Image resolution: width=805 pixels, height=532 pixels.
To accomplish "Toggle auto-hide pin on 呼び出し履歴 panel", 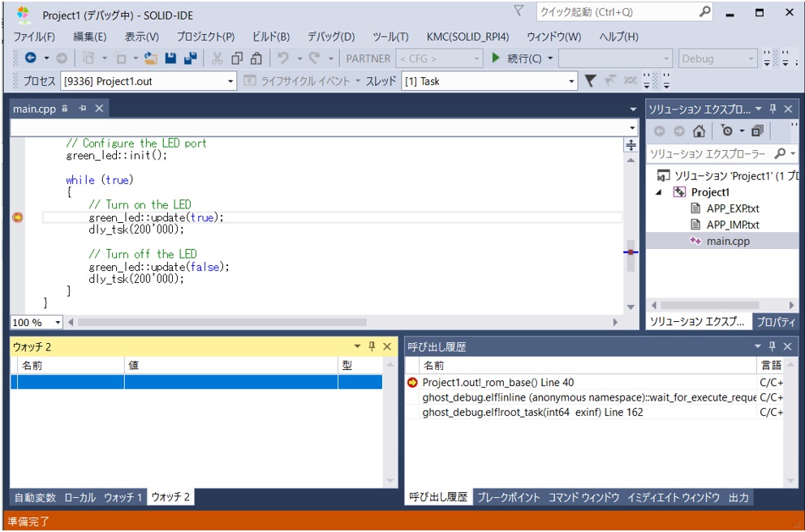I will point(772,346).
